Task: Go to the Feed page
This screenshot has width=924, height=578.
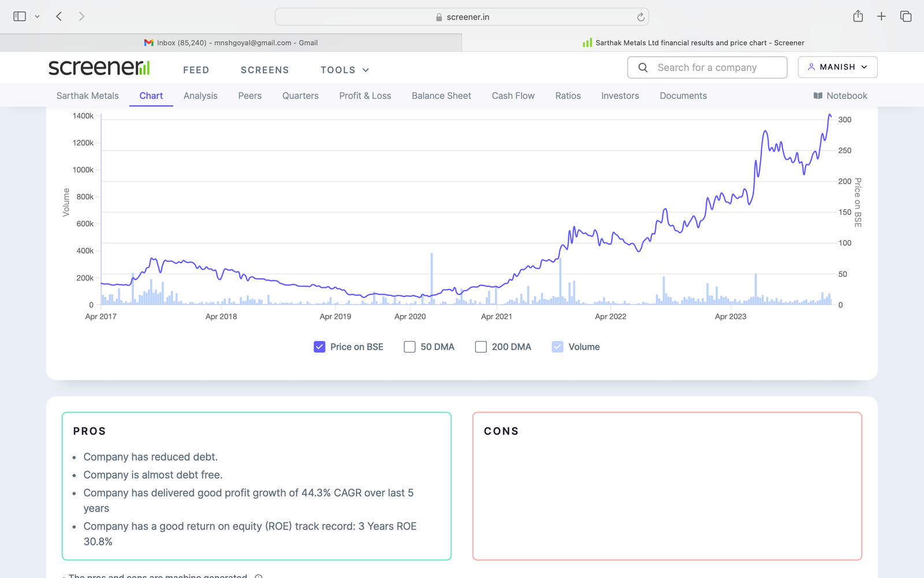Action: coord(196,70)
